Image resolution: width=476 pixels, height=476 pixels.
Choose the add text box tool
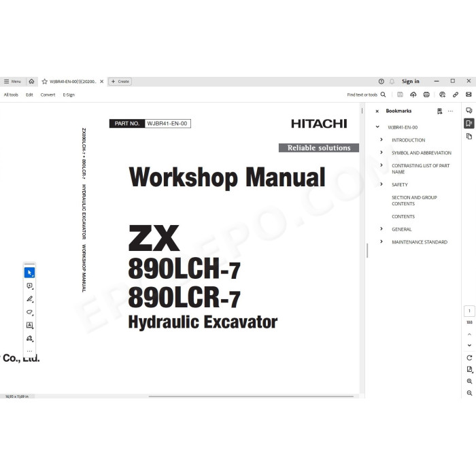pyautogui.click(x=29, y=326)
